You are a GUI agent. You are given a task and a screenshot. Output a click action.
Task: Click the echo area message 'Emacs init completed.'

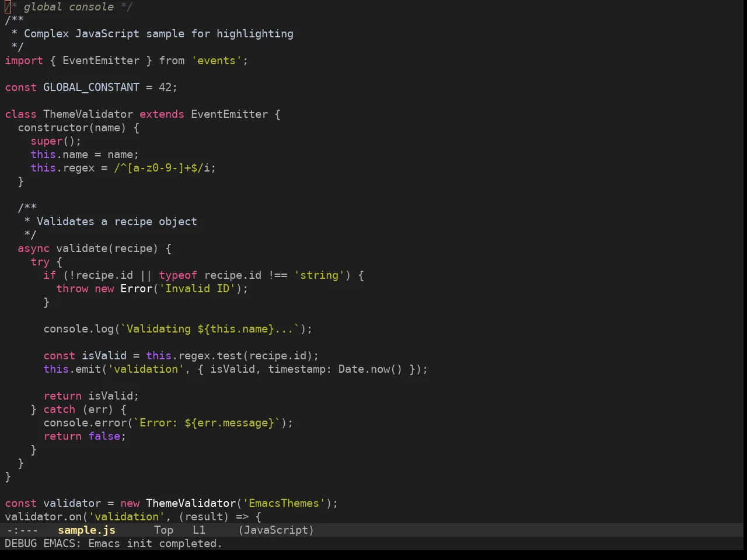click(155, 544)
